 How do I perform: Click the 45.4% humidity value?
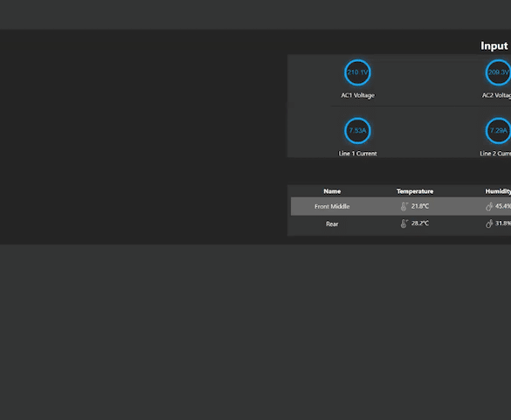pos(503,206)
